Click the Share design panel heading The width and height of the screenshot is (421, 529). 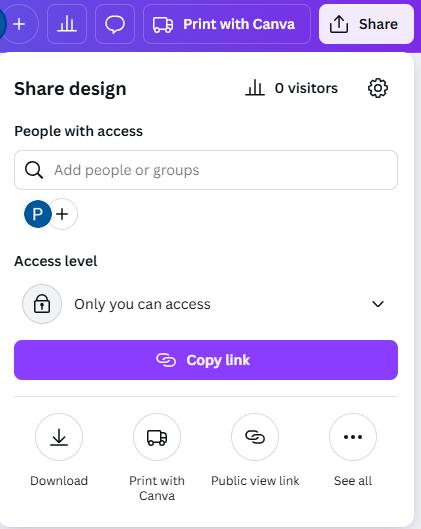pyautogui.click(x=70, y=89)
